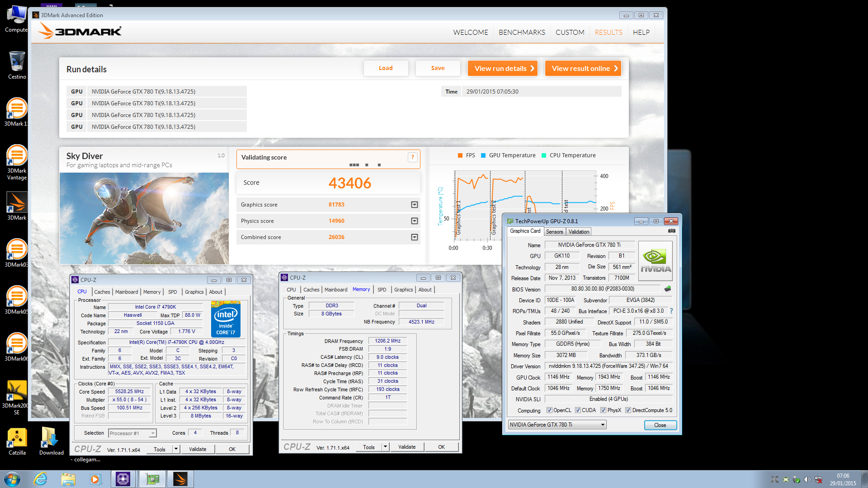
Task: Open black 3DMark desktop shortcut
Action: click(17, 206)
